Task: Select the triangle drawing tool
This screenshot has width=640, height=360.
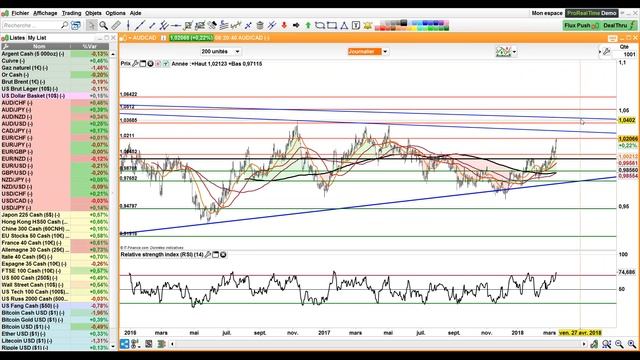Action: point(344,25)
